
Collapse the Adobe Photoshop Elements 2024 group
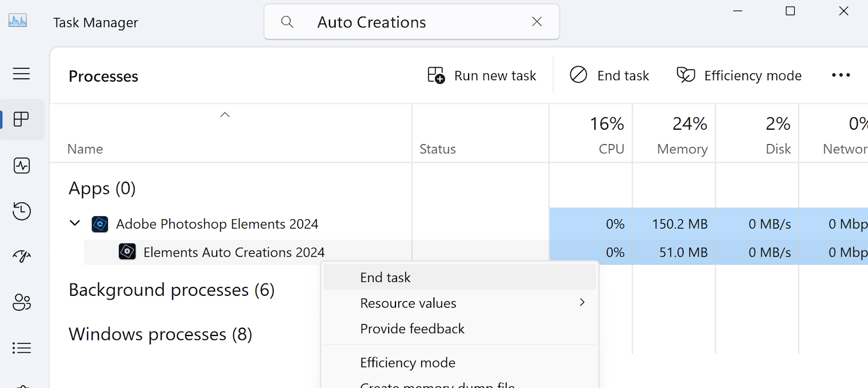click(x=75, y=224)
